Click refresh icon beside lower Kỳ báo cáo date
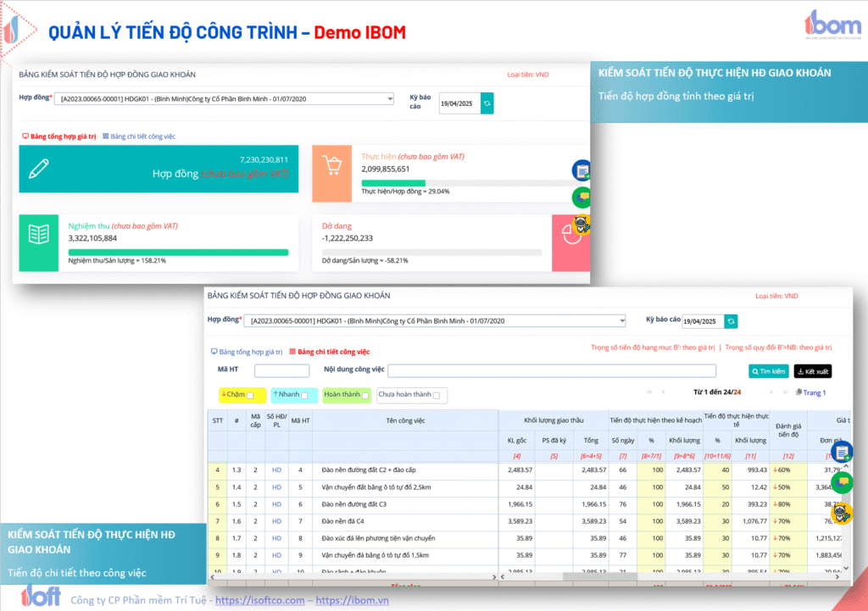 (731, 321)
